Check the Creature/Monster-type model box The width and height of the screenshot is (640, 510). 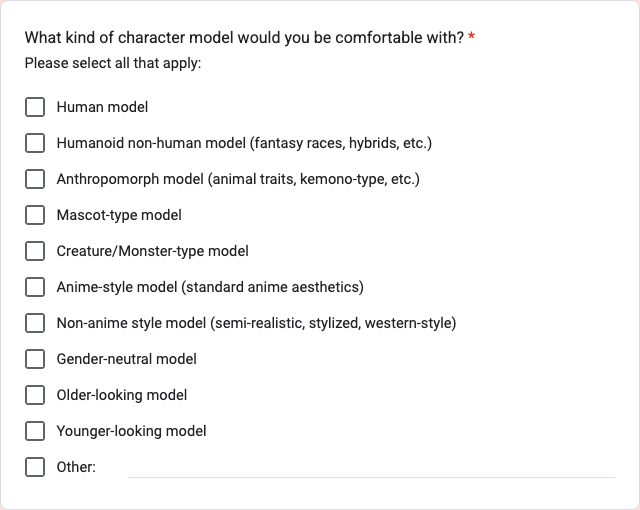click(35, 251)
